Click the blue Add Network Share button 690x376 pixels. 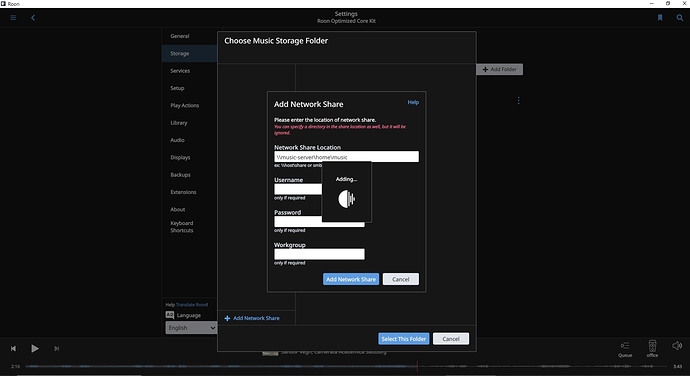(x=351, y=279)
